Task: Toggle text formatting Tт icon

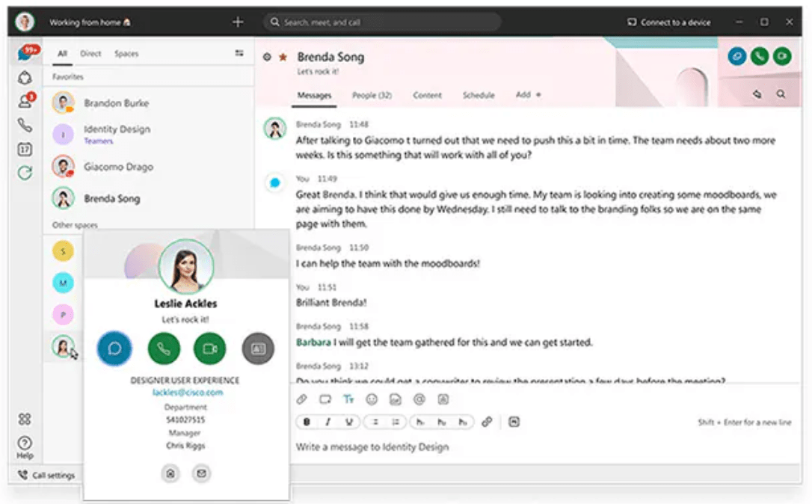Action: [348, 399]
